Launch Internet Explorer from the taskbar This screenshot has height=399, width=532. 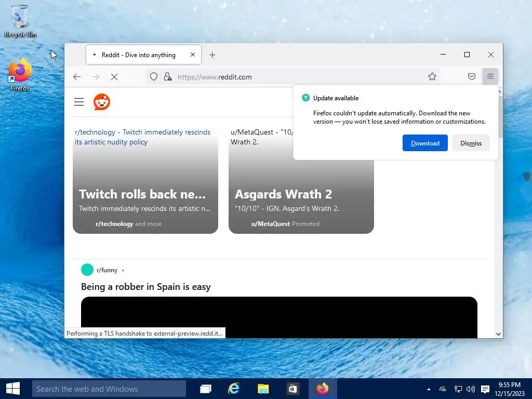234,389
